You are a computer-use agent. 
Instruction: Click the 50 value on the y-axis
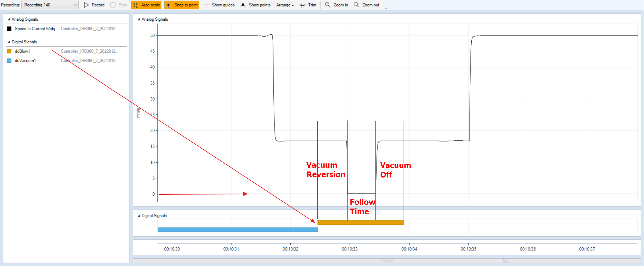point(153,35)
